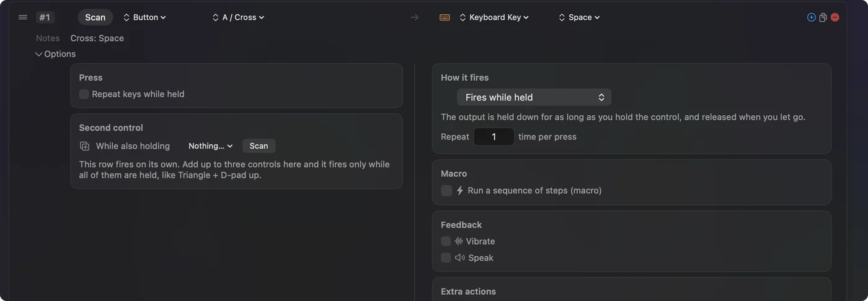Click the duplicate row clipboard icon
This screenshot has width=868, height=301.
[x=823, y=17]
